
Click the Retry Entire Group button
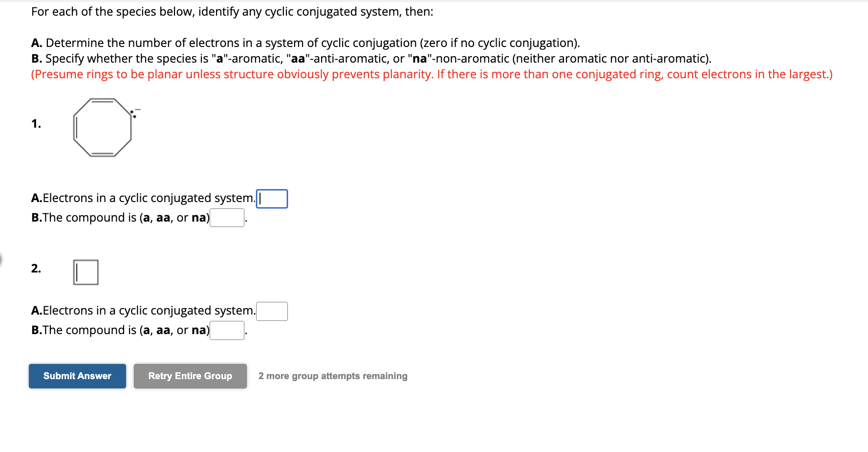point(190,376)
